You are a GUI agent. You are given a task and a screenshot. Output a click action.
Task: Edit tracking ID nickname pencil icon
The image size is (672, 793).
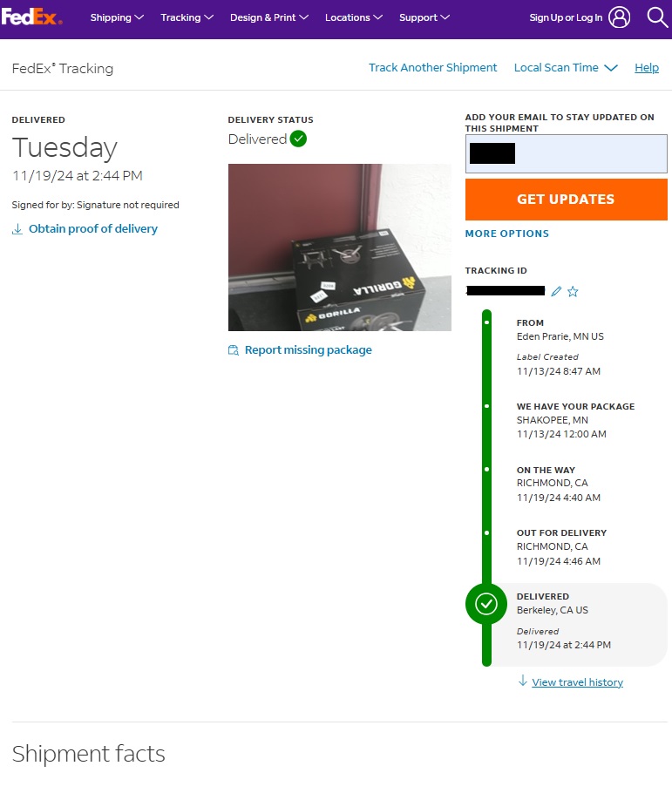tap(556, 291)
